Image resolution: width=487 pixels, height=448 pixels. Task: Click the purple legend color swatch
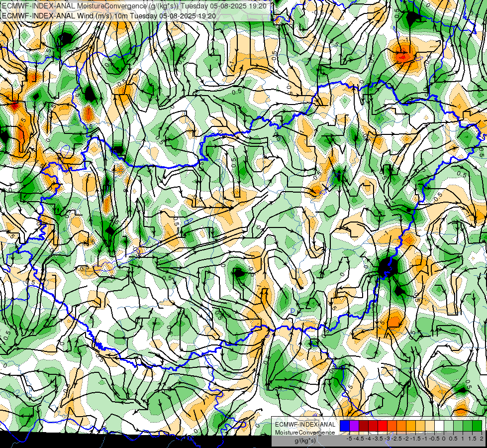pos(354,426)
